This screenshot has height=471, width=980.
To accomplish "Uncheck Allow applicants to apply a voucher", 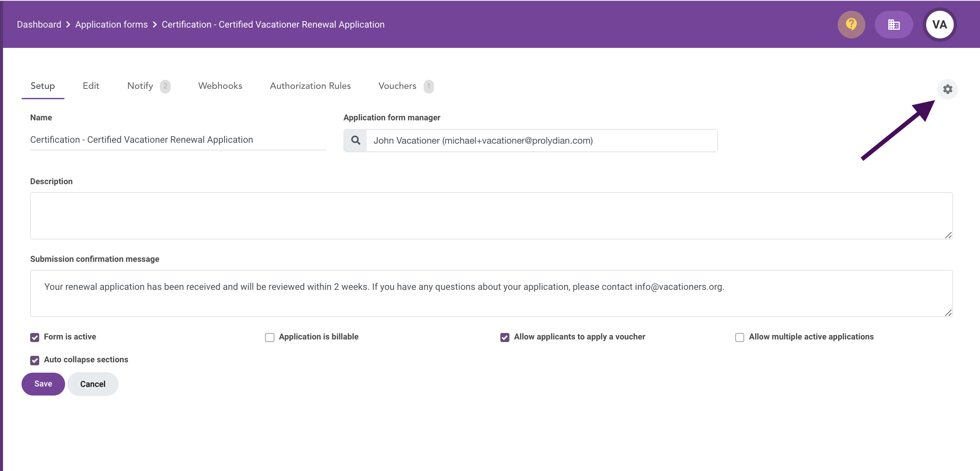I will click(505, 337).
